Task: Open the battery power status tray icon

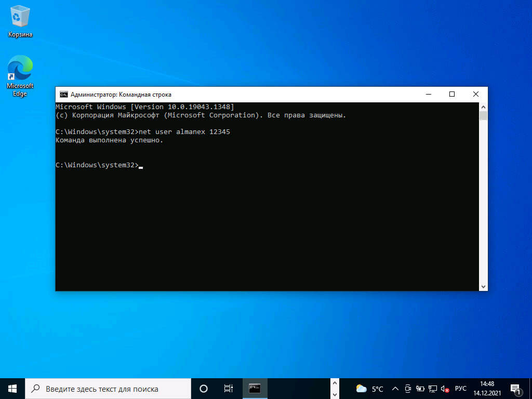Action: tap(420, 389)
